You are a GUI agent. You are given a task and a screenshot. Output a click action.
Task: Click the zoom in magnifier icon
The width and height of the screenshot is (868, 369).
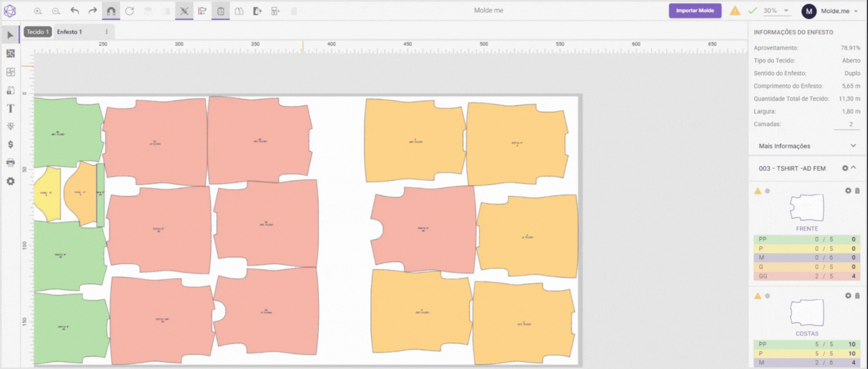(x=38, y=11)
